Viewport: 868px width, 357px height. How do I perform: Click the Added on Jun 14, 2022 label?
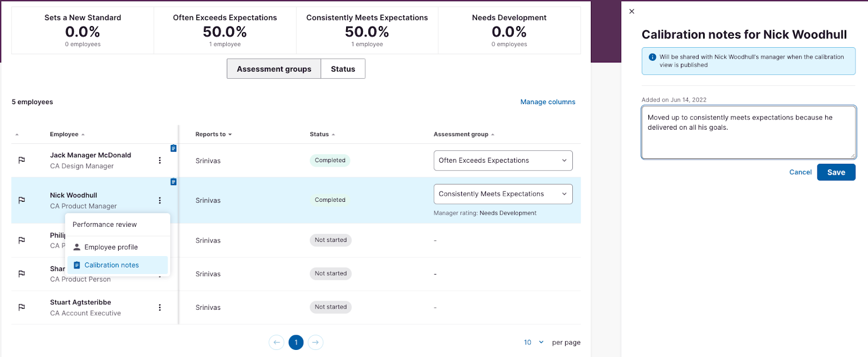pos(674,100)
